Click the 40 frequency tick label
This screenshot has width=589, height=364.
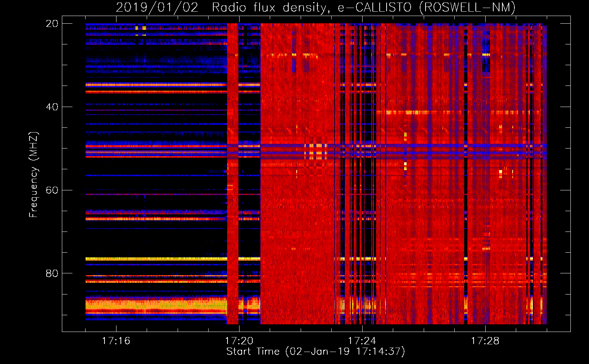[52, 107]
